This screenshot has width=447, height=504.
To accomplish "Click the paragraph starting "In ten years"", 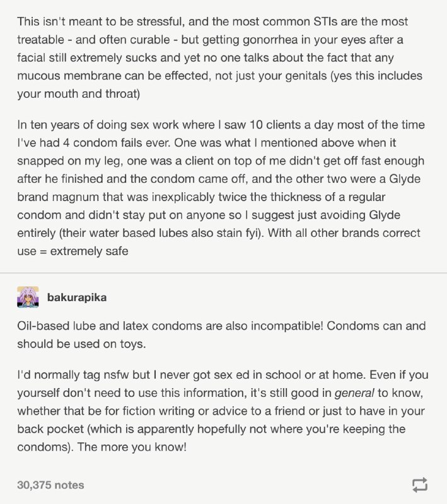I will (x=221, y=188).
